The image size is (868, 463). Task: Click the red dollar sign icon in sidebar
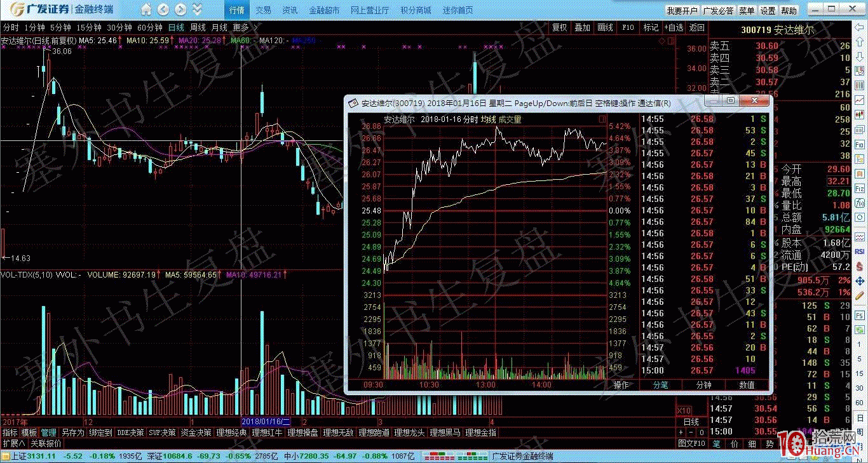[x=859, y=265]
